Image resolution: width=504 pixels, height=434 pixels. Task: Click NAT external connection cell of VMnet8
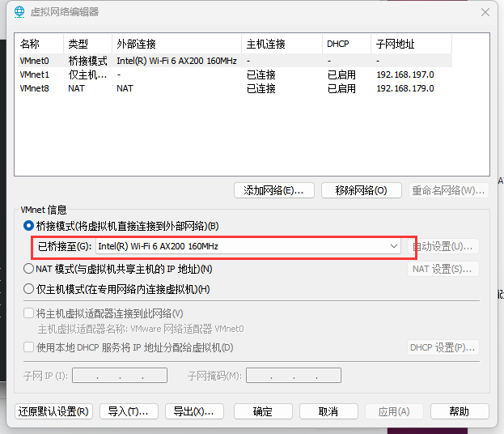pos(125,88)
